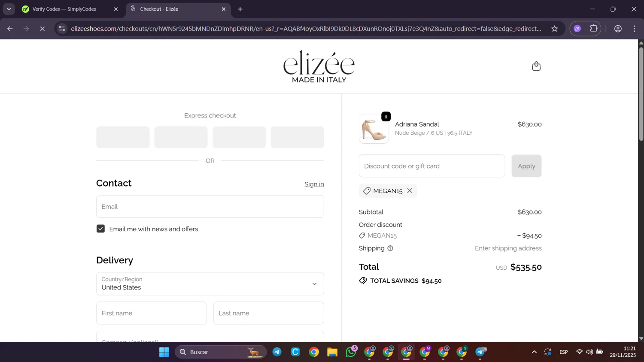
Task: Show hidden system tray icons
Action: click(534, 352)
